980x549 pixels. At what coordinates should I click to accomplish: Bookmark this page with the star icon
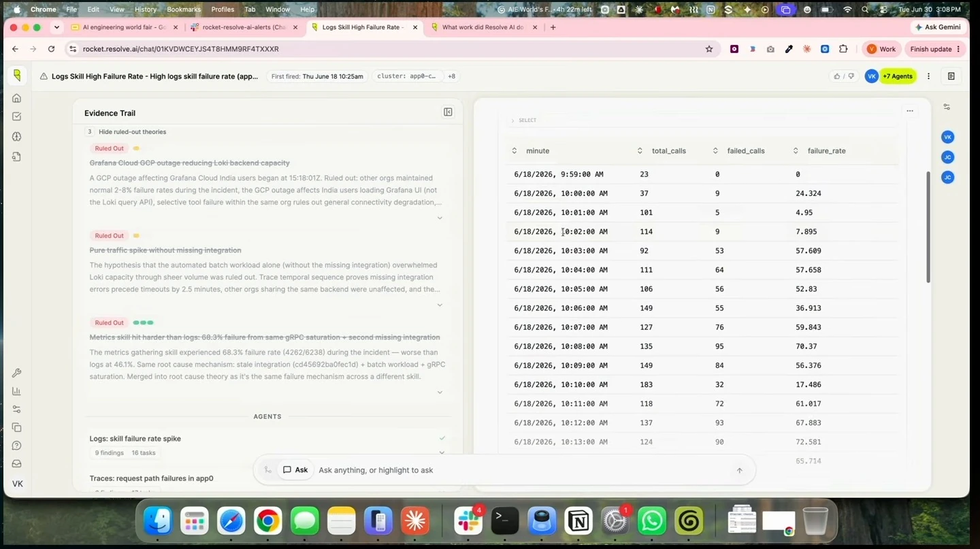point(709,49)
